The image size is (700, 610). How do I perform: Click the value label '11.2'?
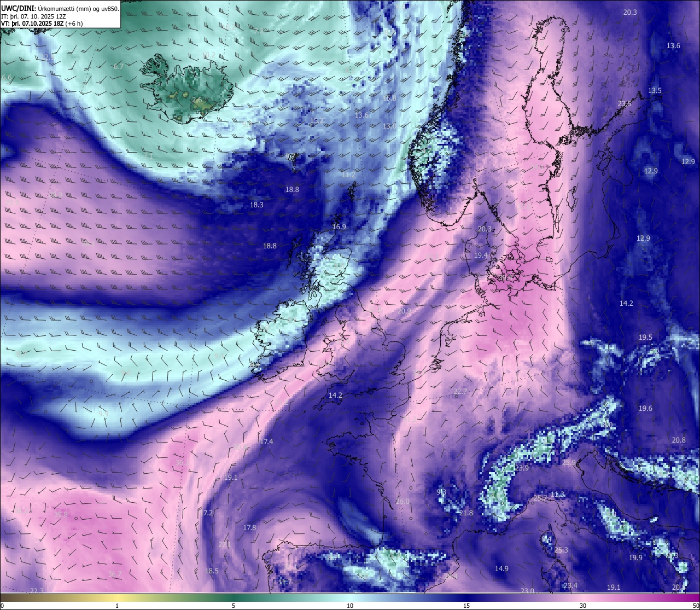(348, 175)
